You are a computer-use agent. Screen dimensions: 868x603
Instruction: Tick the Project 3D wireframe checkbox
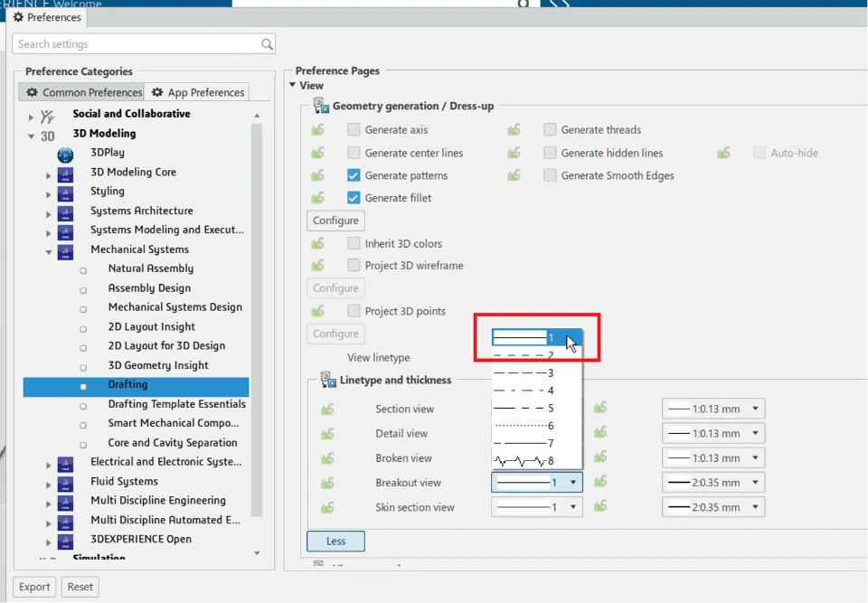354,265
